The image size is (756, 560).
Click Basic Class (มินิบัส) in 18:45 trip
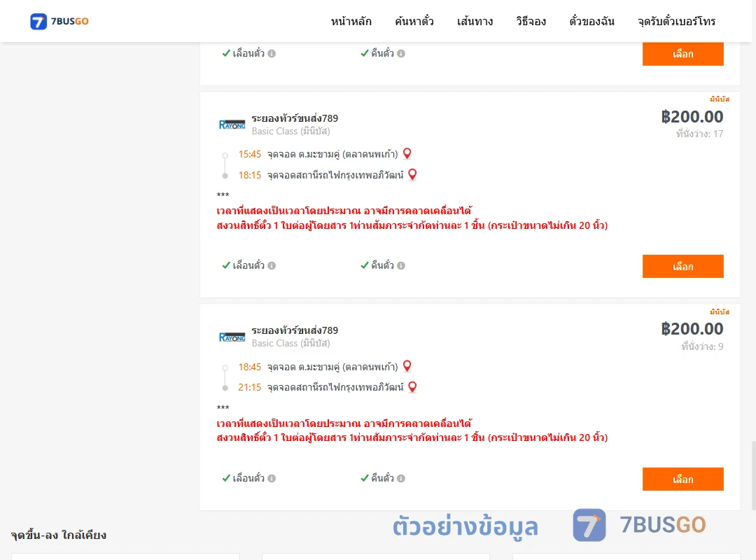coord(290,344)
